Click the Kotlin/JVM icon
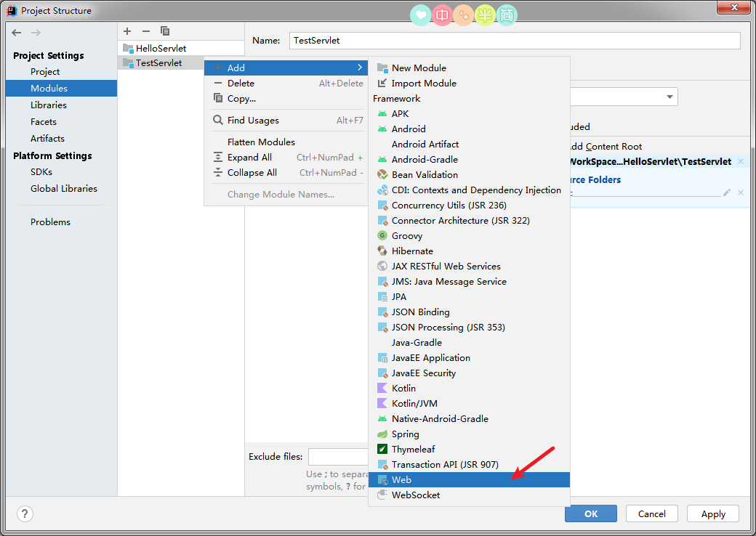The width and height of the screenshot is (756, 536). pyautogui.click(x=382, y=404)
